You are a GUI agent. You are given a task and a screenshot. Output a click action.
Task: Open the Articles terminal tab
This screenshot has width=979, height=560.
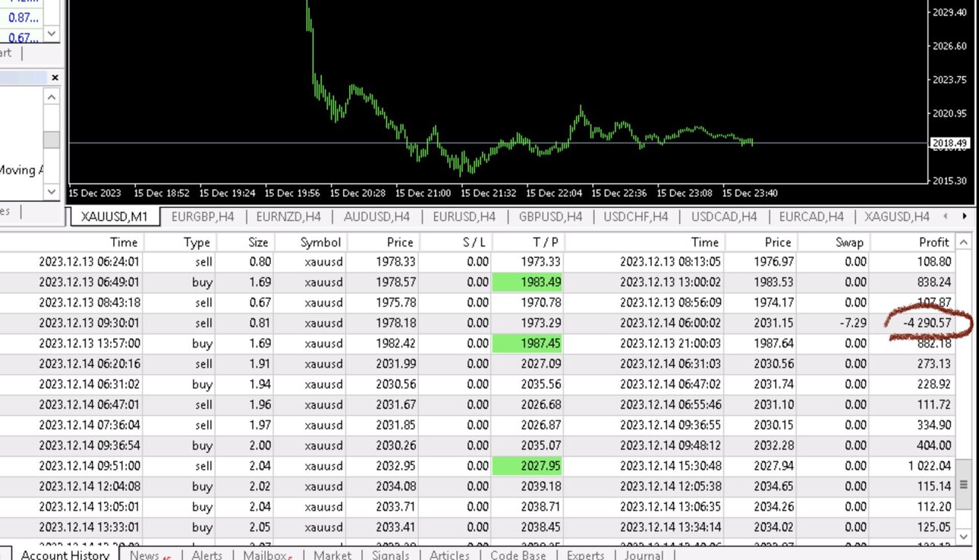[449, 554]
